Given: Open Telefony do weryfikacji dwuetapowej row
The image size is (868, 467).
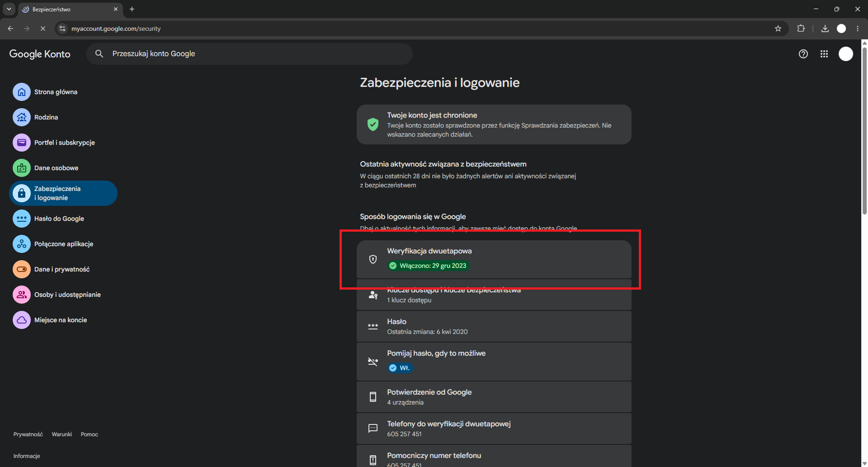Looking at the screenshot, I should coord(494,429).
